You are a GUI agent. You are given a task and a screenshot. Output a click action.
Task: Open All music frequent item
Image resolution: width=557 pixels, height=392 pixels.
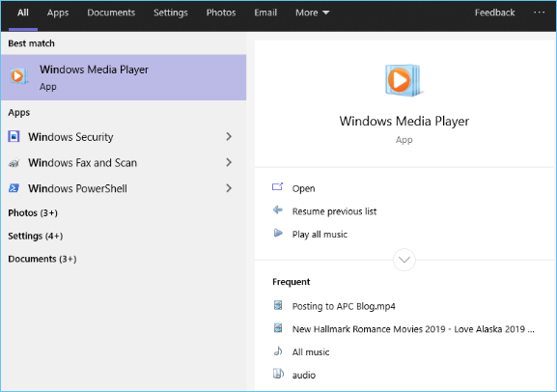[311, 352]
